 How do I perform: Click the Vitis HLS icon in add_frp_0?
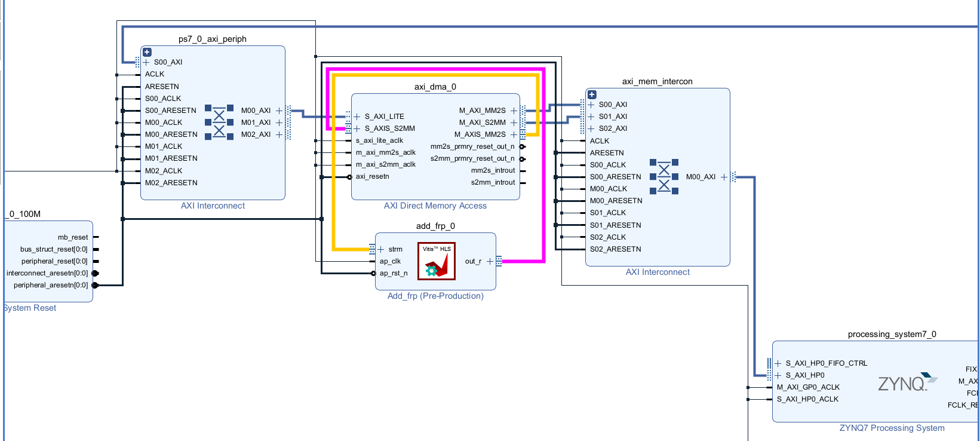(x=437, y=261)
